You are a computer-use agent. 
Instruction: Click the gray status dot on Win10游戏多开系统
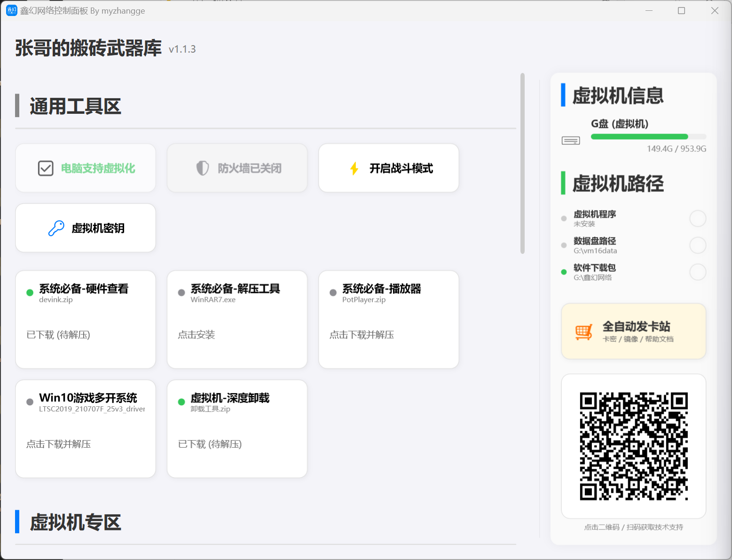(x=30, y=402)
